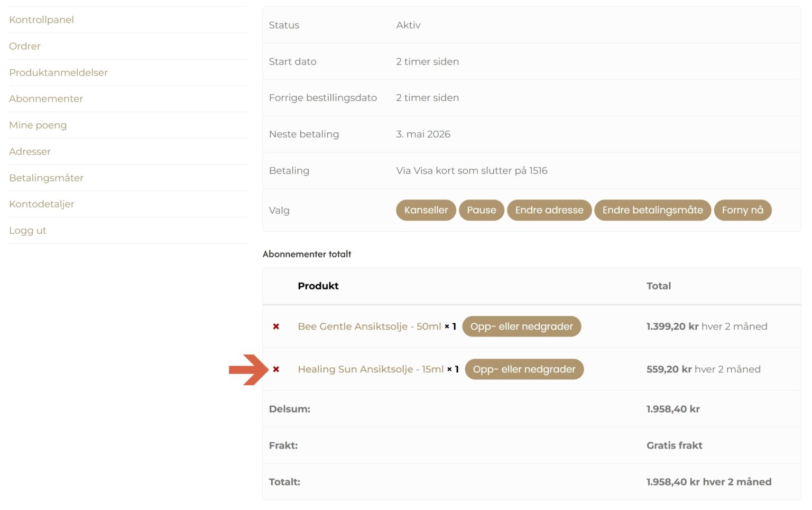The image size is (812, 510).
Task: Open Bee Gentle Ansiktsolje - 50ml product link
Action: 369,326
